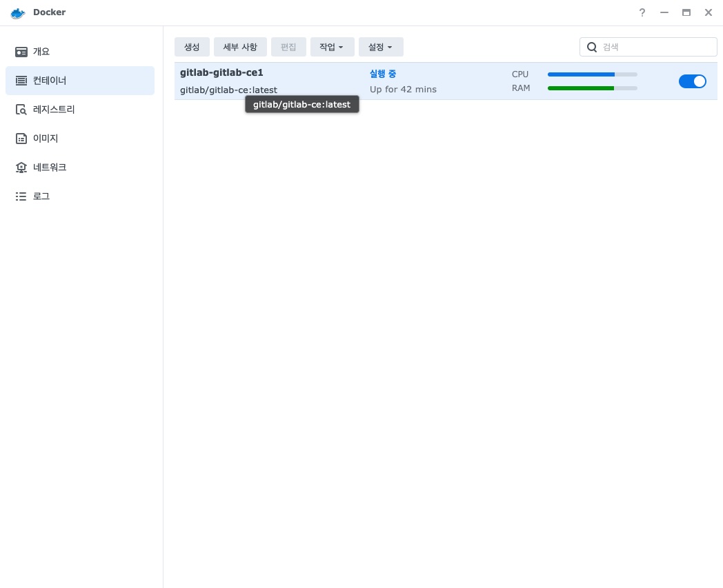Click the 컨테이너 container list icon
Viewport: 723px width, 588px height.
coord(21,81)
